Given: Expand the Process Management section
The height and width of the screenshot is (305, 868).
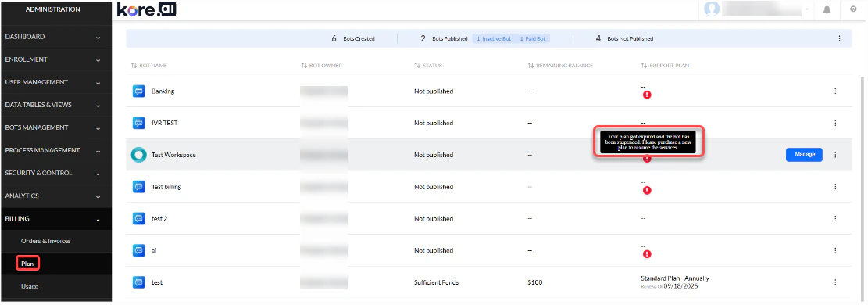Looking at the screenshot, I should click(55, 150).
